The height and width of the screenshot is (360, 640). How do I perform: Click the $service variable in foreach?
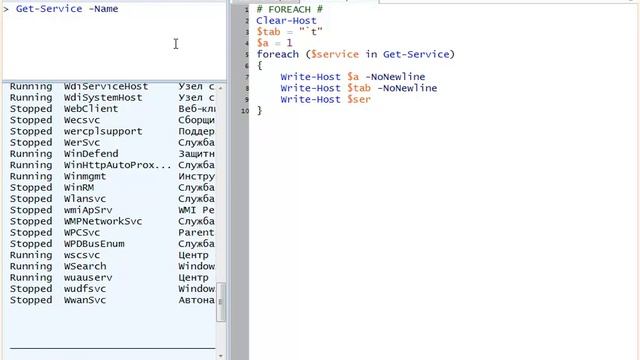pyautogui.click(x=335, y=54)
